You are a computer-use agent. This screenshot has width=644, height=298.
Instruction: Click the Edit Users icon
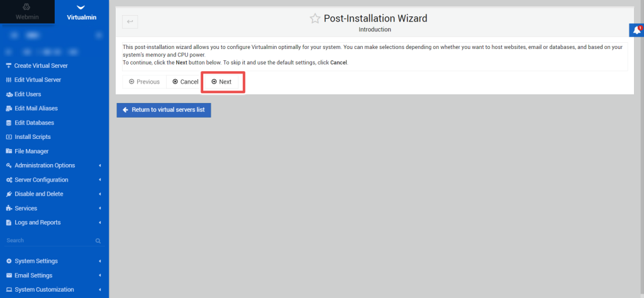(x=9, y=94)
